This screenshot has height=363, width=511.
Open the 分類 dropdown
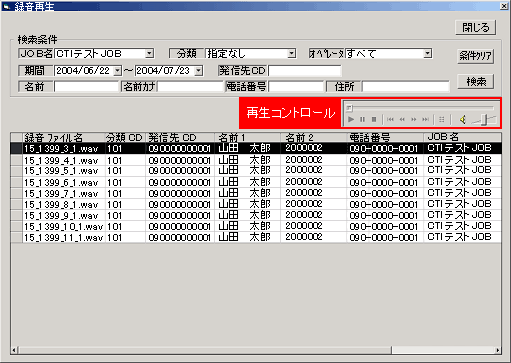point(292,53)
